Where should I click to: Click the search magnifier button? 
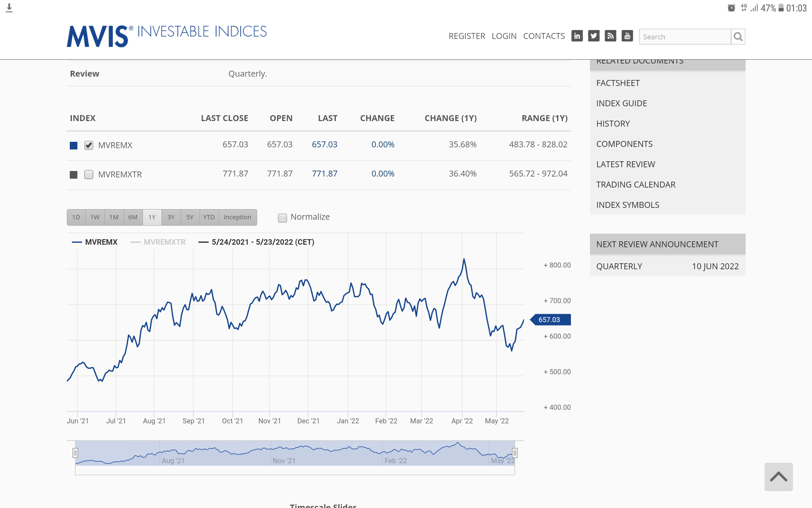point(738,37)
